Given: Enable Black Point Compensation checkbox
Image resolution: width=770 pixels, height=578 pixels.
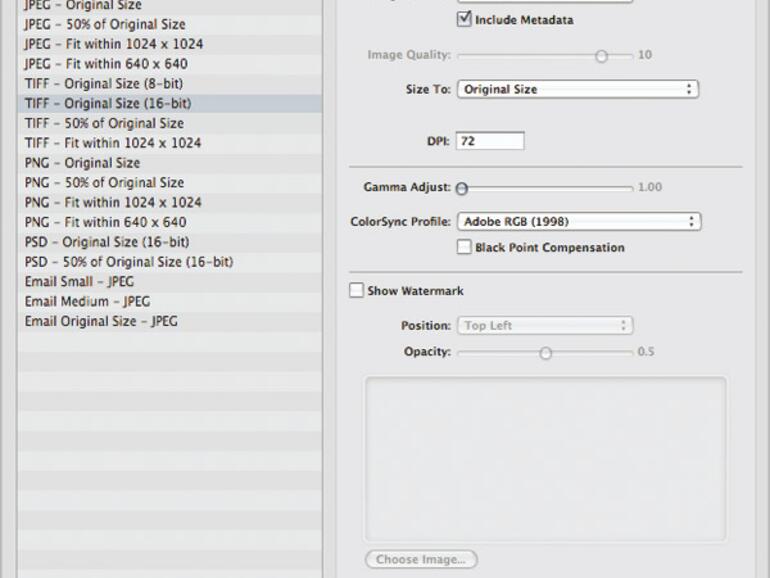Looking at the screenshot, I should tap(464, 247).
